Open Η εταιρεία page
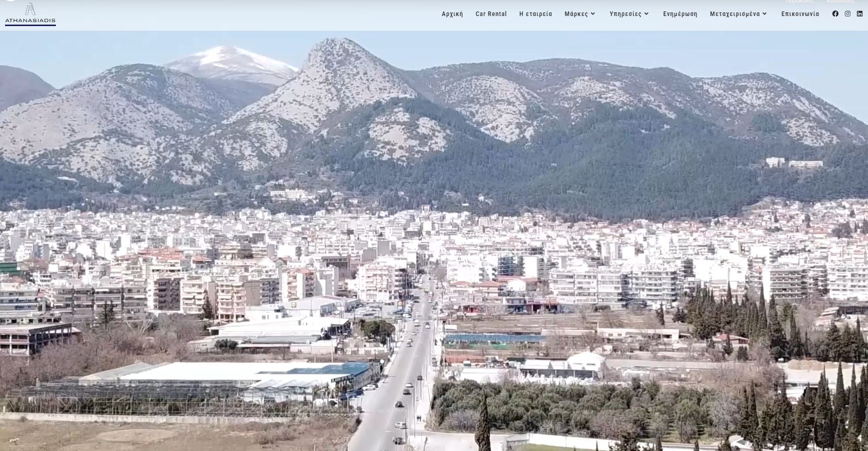Viewport: 868px width, 451px height. pos(536,14)
